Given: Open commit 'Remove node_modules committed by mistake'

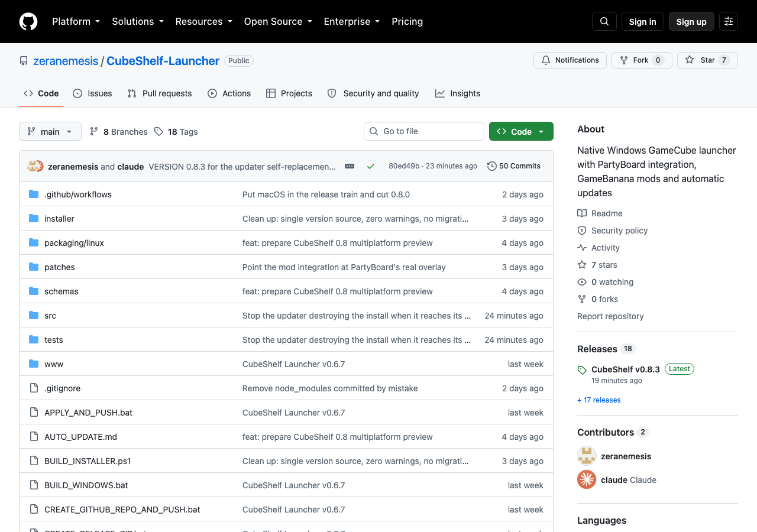Looking at the screenshot, I should (x=330, y=388).
